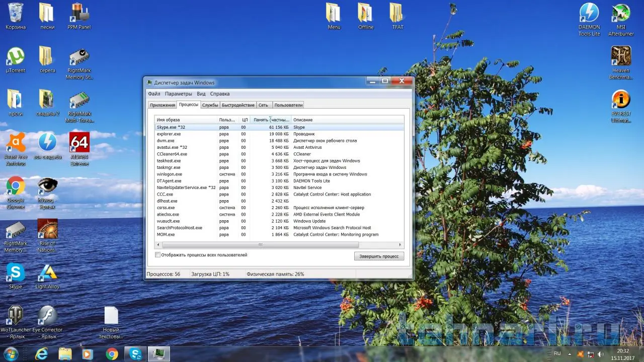Open the Вид menu in Task Manager

coord(201,94)
